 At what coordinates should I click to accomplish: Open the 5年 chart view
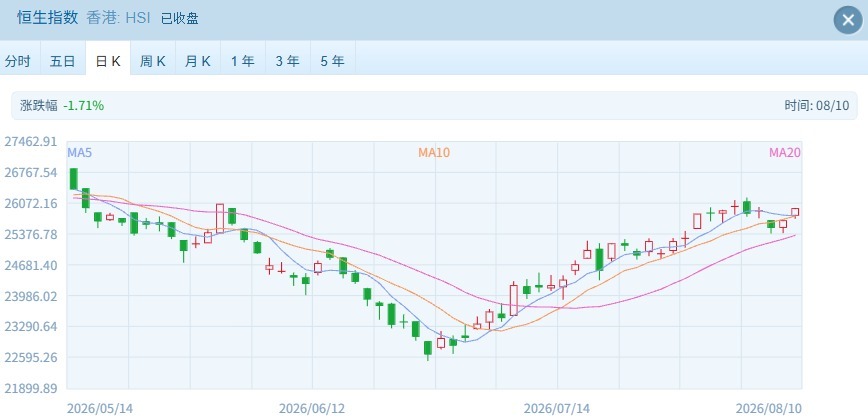click(x=332, y=61)
